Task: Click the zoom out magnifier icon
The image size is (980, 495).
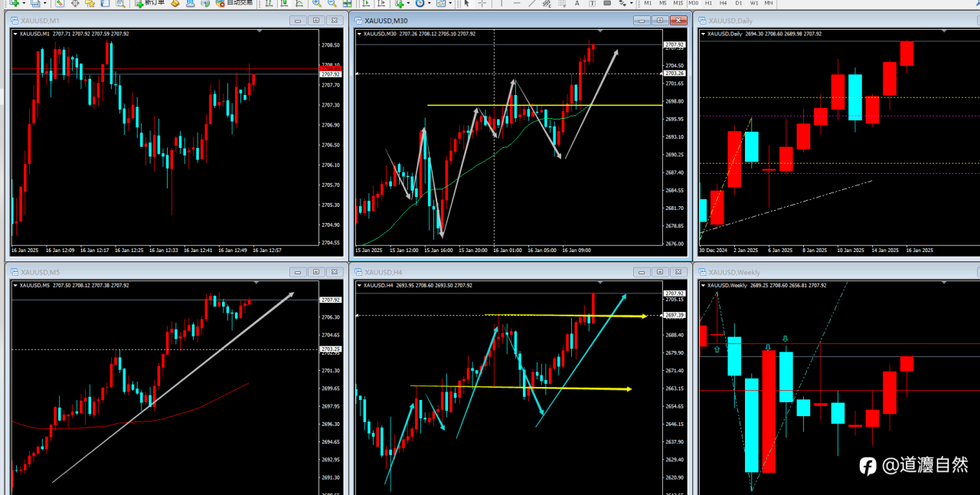Action: tap(332, 3)
